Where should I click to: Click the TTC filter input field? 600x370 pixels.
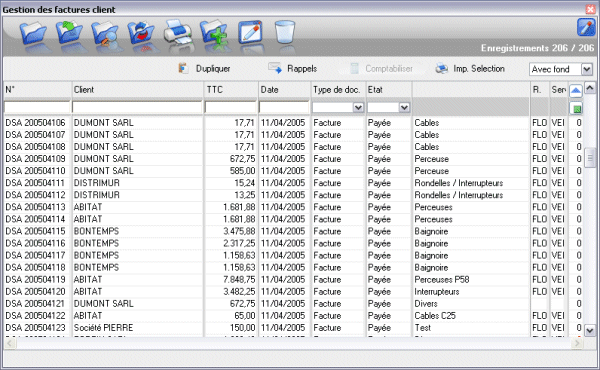pyautogui.click(x=230, y=108)
